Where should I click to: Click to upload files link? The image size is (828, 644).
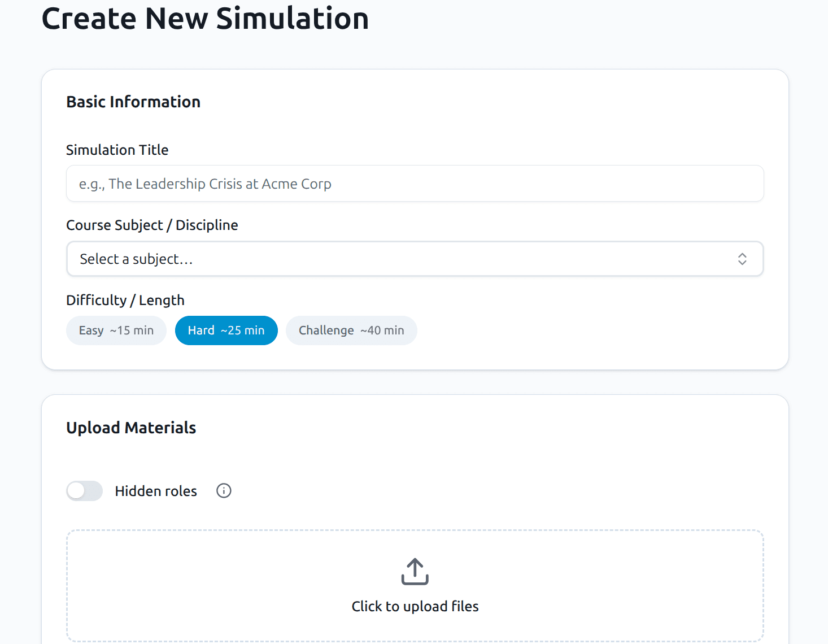415,606
